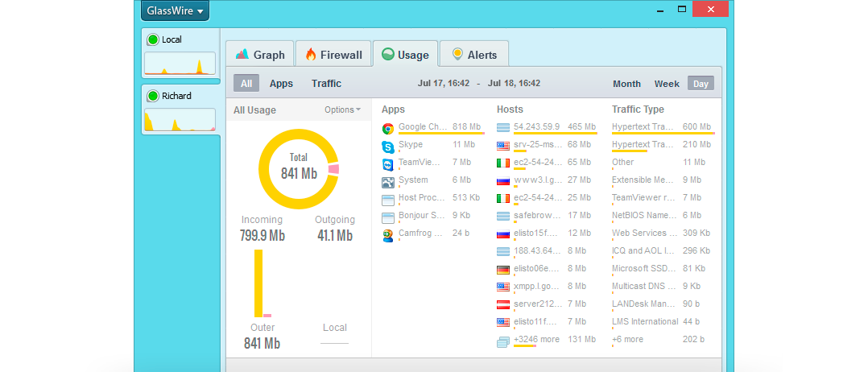Click the Bonjour Service app icon

point(388,217)
